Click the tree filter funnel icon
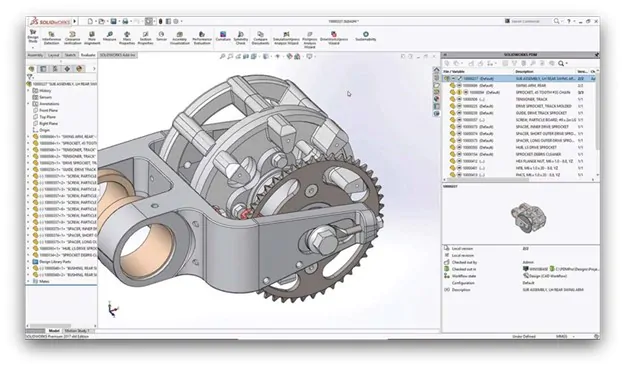624x367 pixels. click(29, 77)
